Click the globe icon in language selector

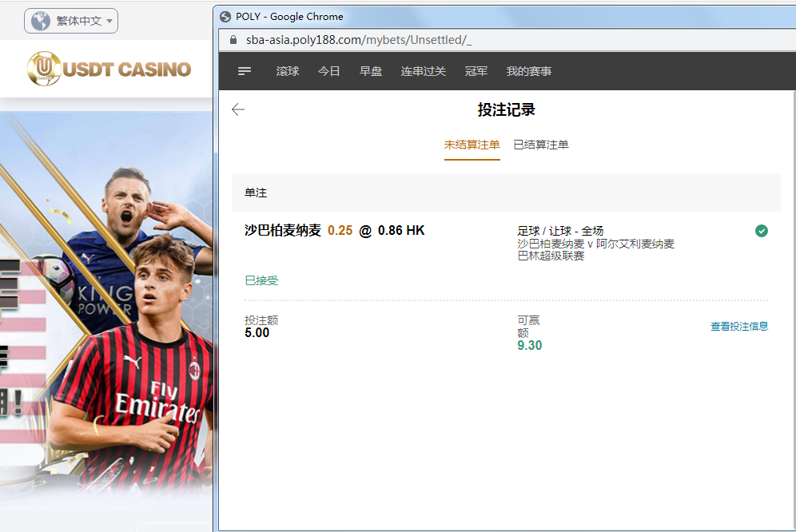[41, 21]
